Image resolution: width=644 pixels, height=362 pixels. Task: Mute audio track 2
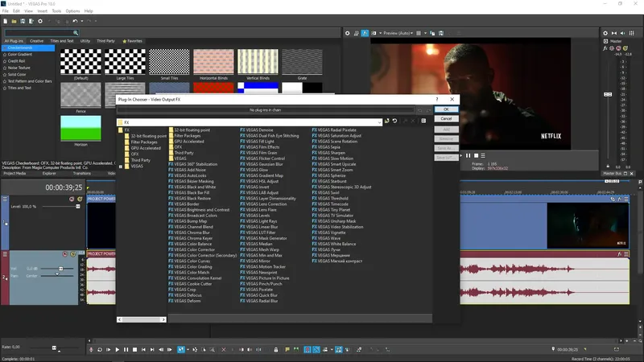(x=65, y=254)
